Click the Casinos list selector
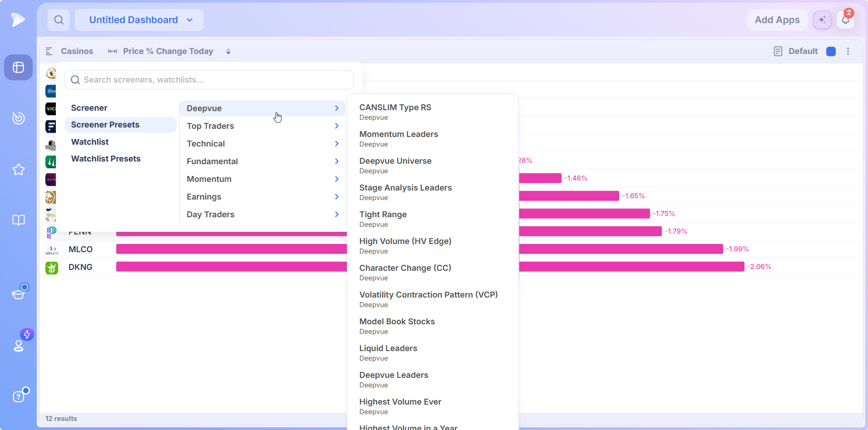868x430 pixels. [77, 51]
